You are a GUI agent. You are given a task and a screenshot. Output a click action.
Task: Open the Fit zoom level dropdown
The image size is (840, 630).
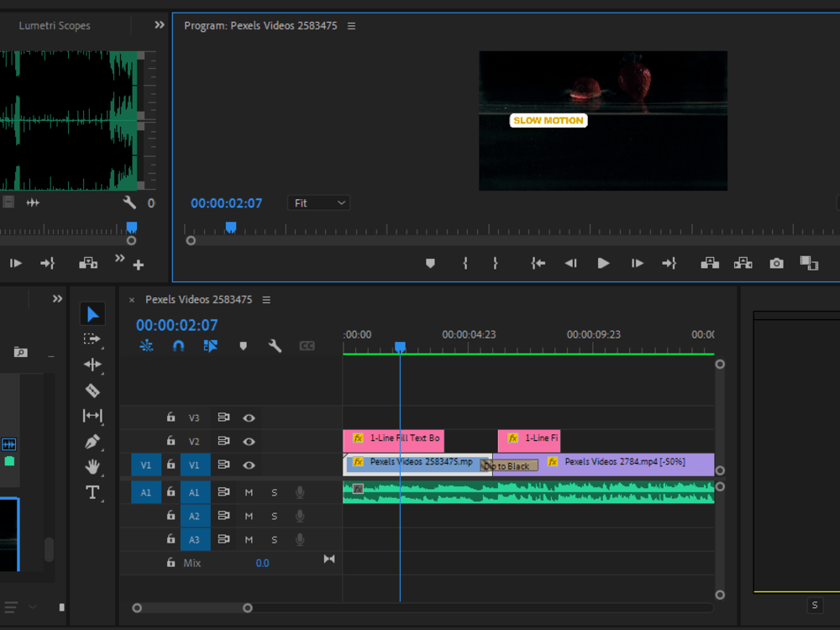[x=319, y=203]
